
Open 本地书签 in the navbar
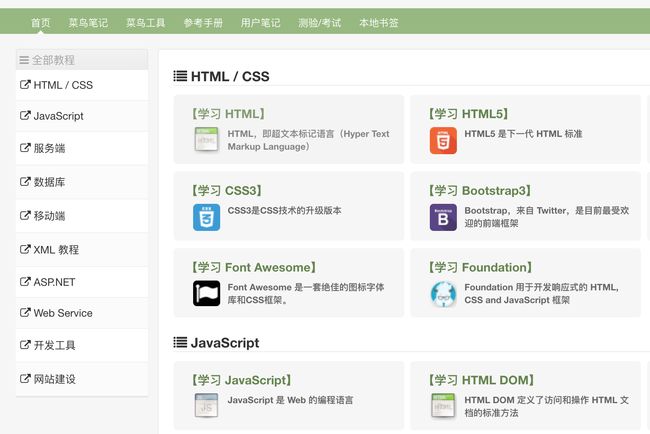coord(378,22)
